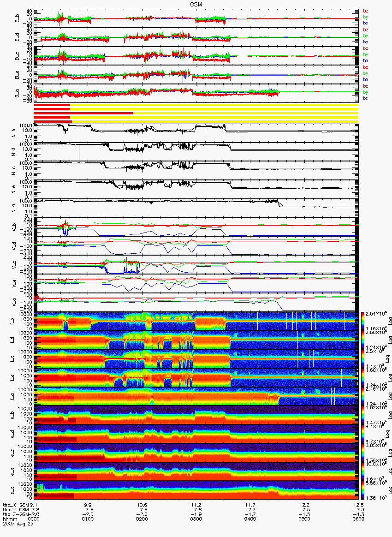Select the V_a axis label
Screen dimensions: 392x537
tap(14, 302)
